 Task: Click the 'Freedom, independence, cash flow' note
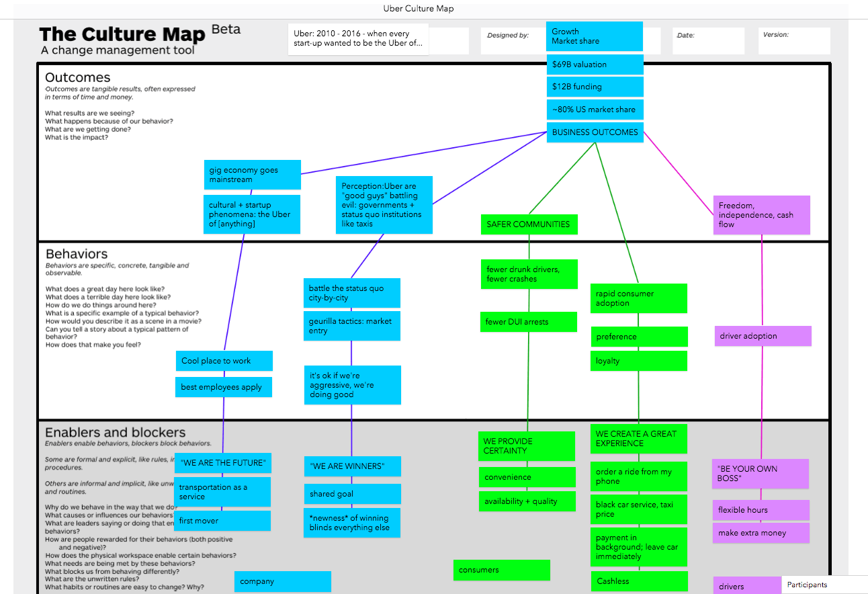pyautogui.click(x=762, y=215)
